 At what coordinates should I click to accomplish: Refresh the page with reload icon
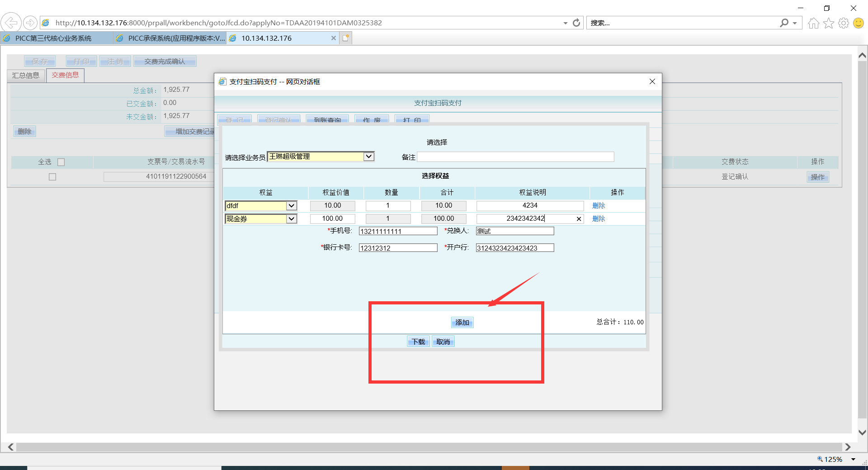(x=576, y=23)
